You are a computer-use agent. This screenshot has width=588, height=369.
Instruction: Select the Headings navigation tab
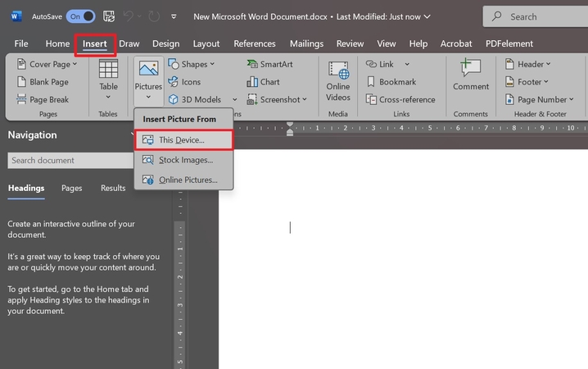click(26, 188)
